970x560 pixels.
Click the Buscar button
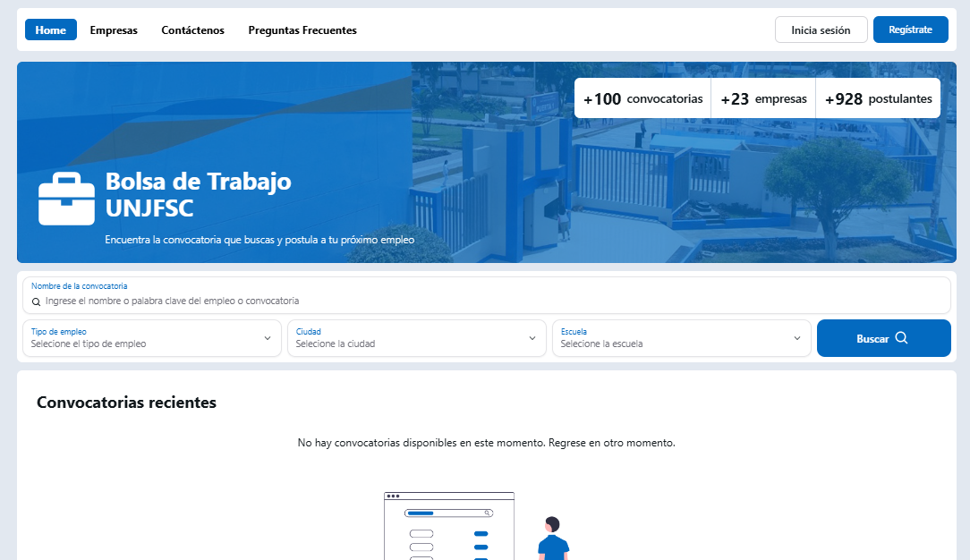883,337
